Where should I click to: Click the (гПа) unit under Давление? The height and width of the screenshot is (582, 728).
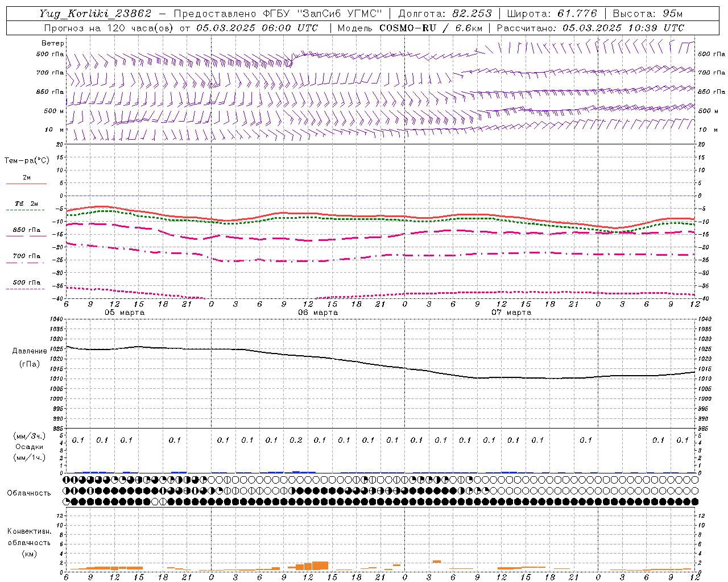point(30,364)
